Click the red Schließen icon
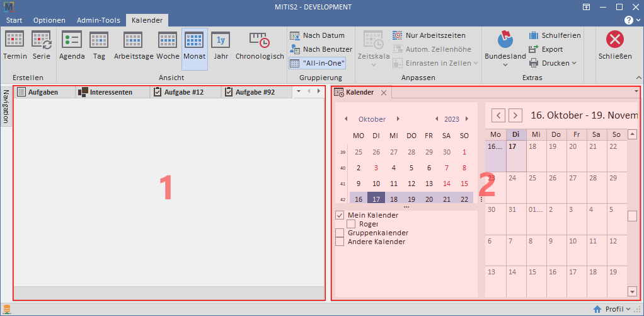 [614, 41]
